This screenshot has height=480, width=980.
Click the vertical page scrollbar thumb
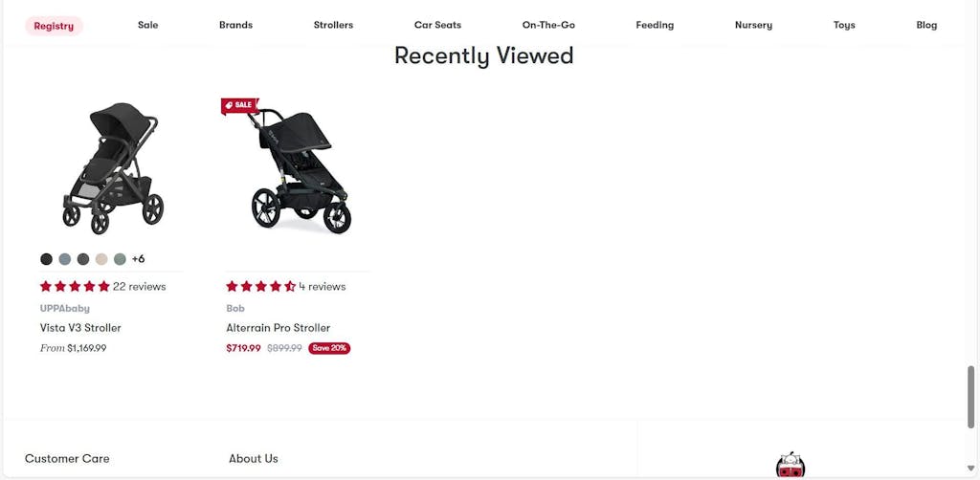click(970, 397)
